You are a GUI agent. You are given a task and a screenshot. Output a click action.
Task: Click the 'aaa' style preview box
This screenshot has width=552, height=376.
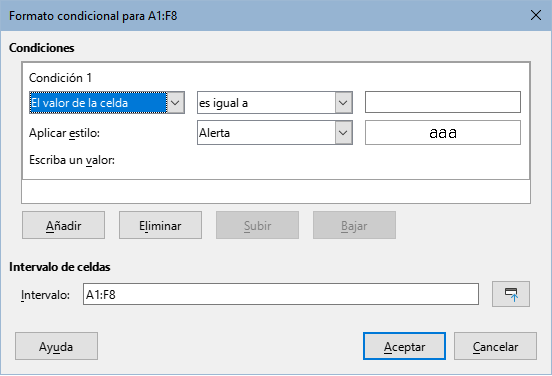(x=443, y=133)
